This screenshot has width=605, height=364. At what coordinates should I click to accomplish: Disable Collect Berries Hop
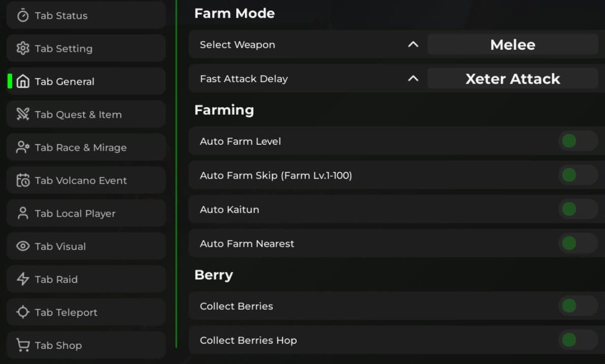coord(569,340)
